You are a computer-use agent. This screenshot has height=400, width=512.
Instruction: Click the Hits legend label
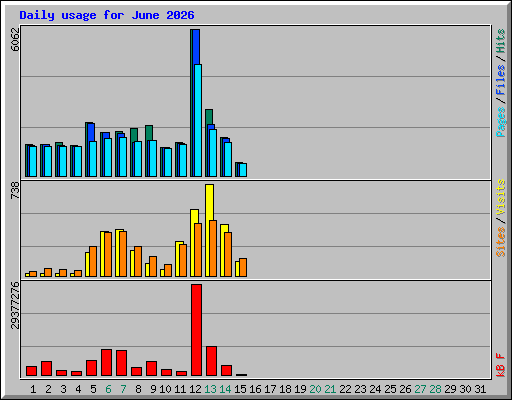[x=501, y=41]
